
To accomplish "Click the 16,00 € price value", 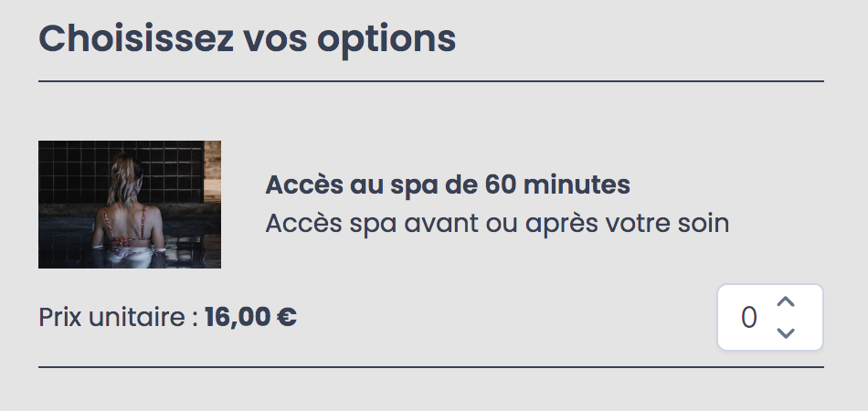I will 250,318.
